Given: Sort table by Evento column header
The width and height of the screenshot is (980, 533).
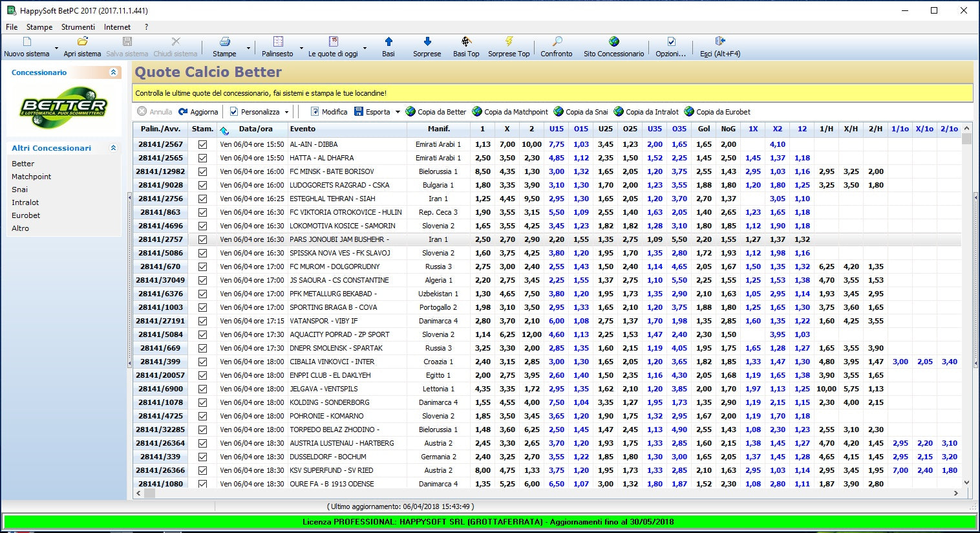Looking at the screenshot, I should [x=347, y=129].
